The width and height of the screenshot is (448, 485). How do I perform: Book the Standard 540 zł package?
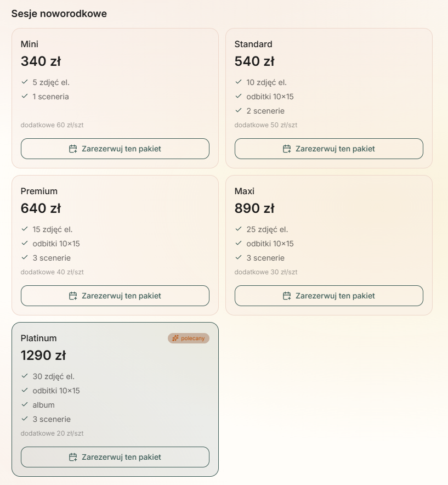point(328,149)
